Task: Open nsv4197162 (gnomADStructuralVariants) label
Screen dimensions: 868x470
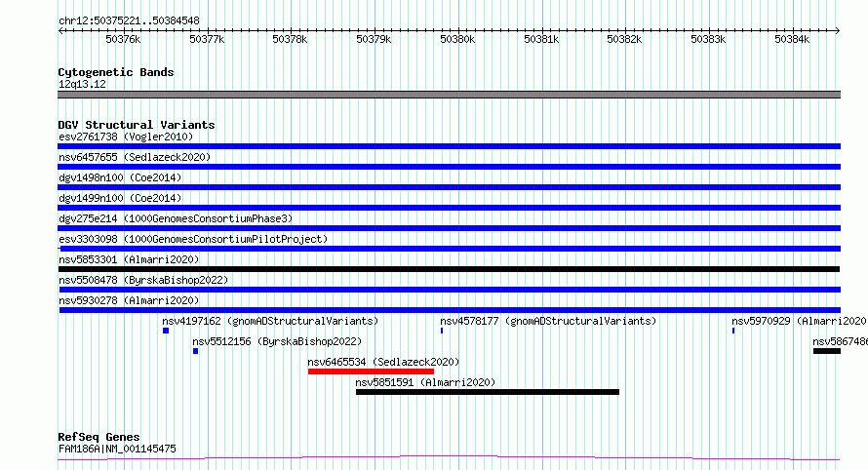Action: click(x=270, y=321)
